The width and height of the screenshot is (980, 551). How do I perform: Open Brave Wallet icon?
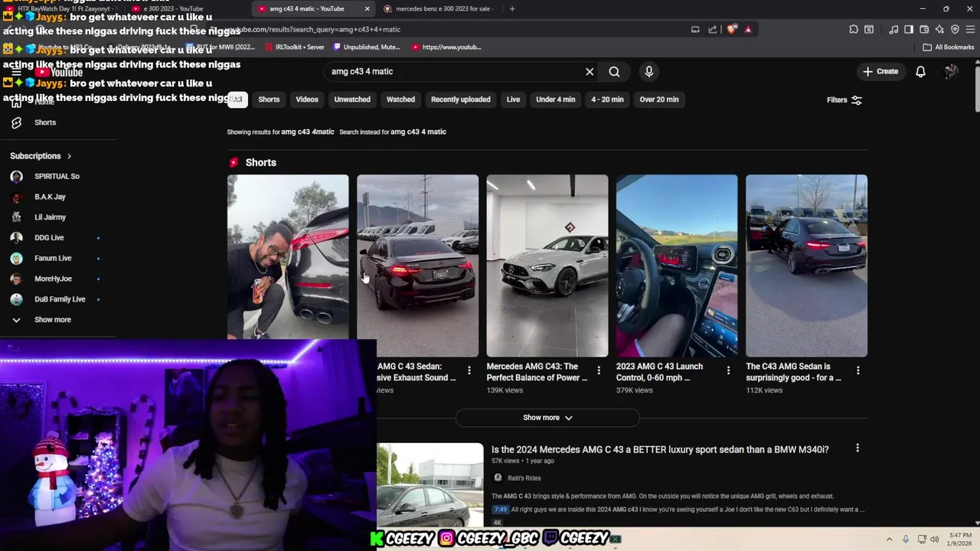click(x=924, y=29)
